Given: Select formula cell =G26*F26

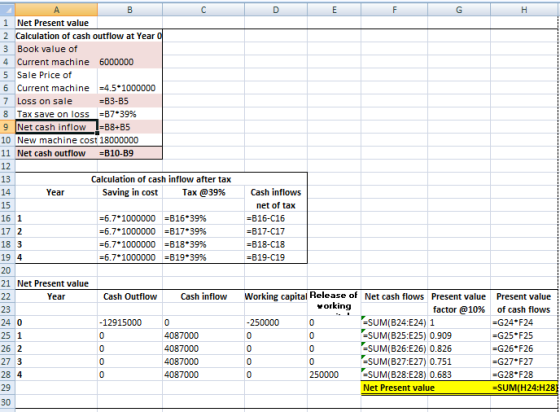Looking at the screenshot, I should 524,348.
